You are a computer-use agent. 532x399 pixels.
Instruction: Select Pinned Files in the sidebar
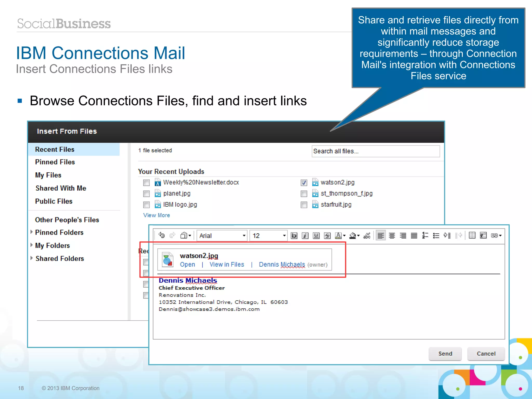[55, 162]
